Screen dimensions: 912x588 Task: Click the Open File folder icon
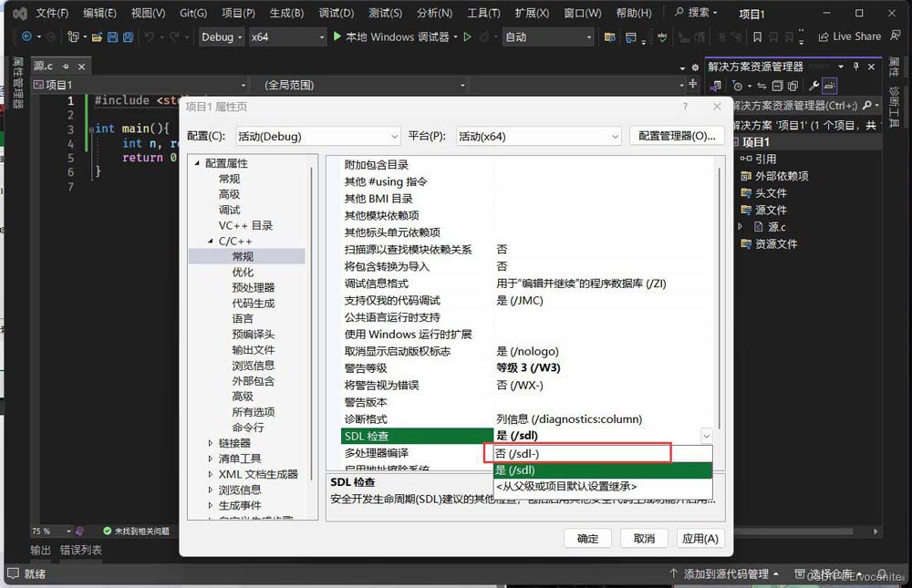[97, 37]
